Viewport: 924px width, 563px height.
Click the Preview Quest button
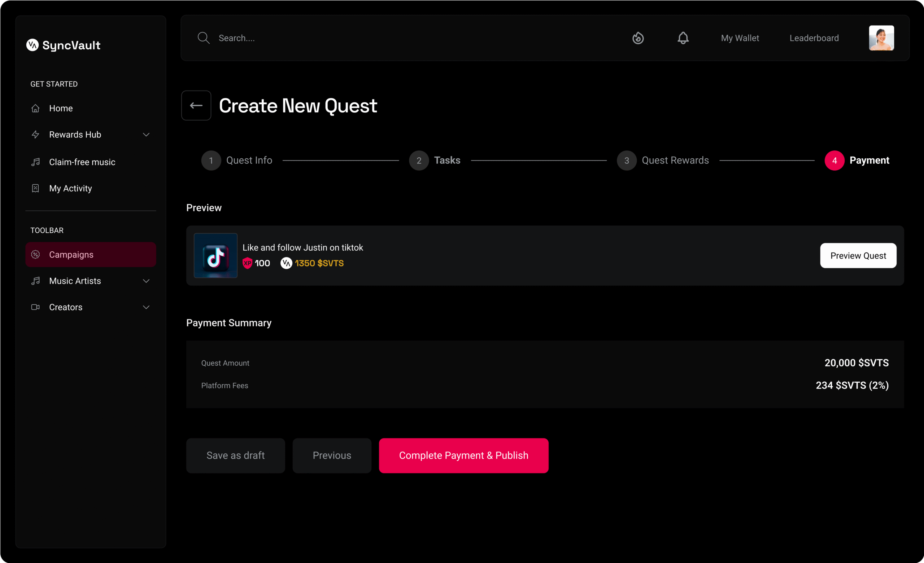pos(858,256)
